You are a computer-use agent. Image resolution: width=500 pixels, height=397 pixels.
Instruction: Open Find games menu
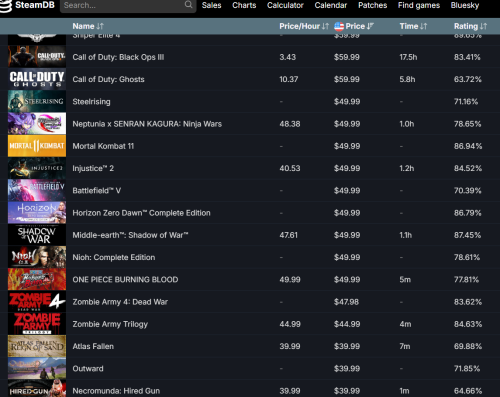click(419, 5)
